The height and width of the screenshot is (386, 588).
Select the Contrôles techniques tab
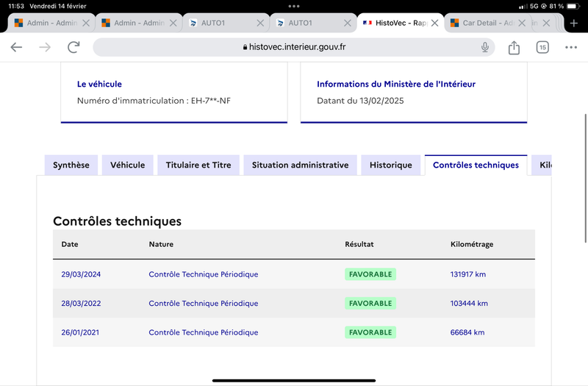pyautogui.click(x=476, y=165)
